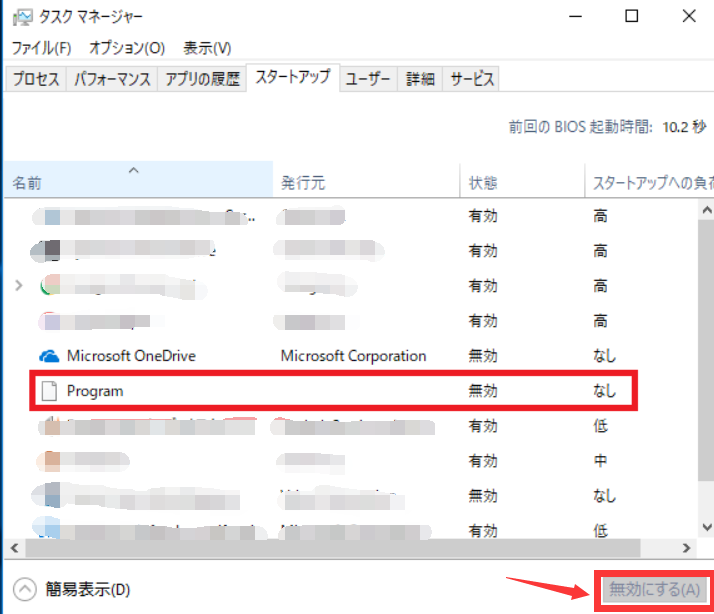Screen dimensions: 714x614
Task: Open the サービス tab
Action: click(x=471, y=79)
